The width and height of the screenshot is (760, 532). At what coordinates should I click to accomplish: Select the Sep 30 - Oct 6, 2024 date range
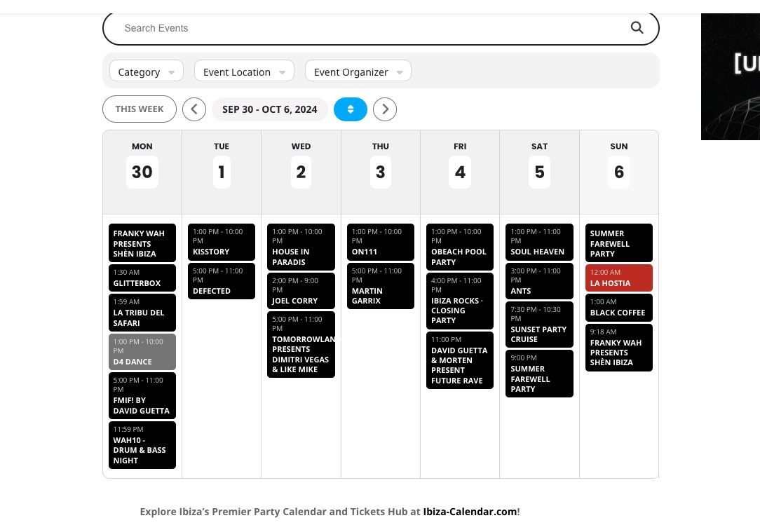click(x=270, y=109)
